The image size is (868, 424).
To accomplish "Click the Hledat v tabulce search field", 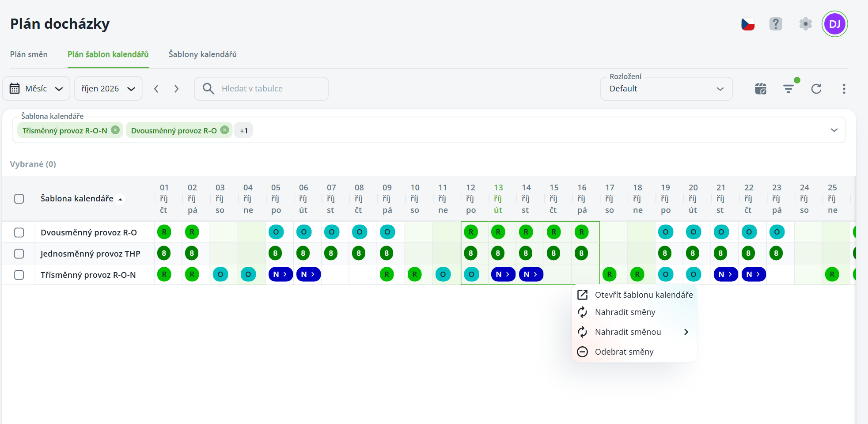I will (x=262, y=89).
